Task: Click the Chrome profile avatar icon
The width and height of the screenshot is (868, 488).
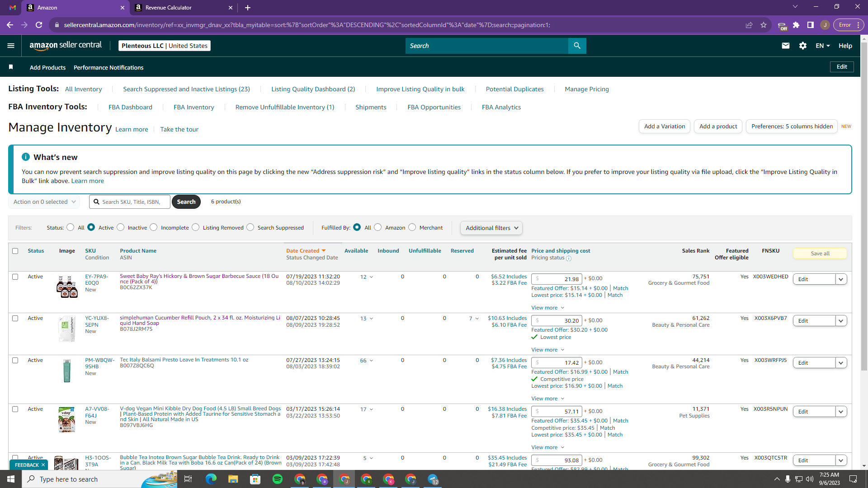Action: coord(825,25)
